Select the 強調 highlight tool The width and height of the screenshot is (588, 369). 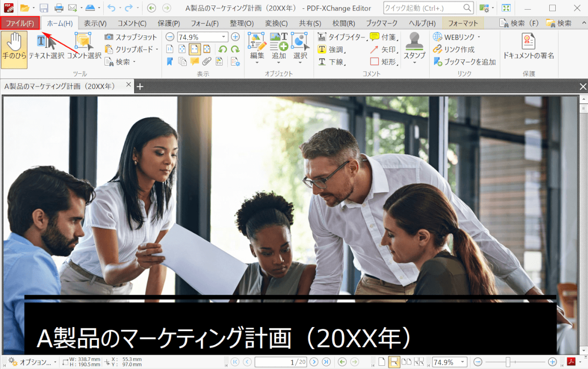(x=332, y=49)
